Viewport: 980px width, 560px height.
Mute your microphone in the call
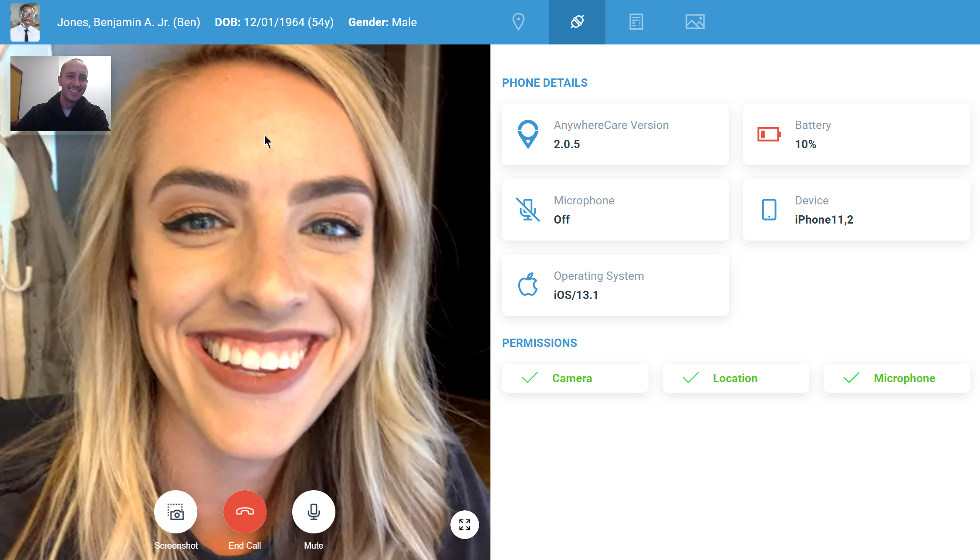tap(314, 512)
